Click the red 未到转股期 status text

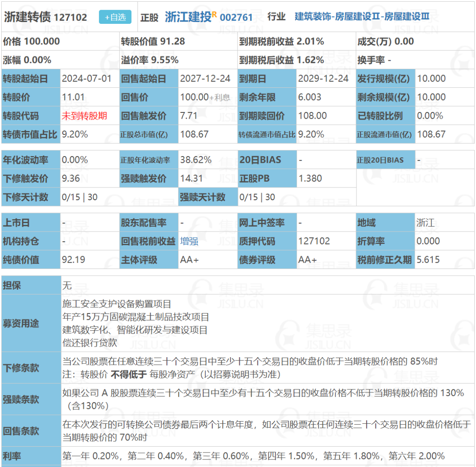tap(84, 116)
